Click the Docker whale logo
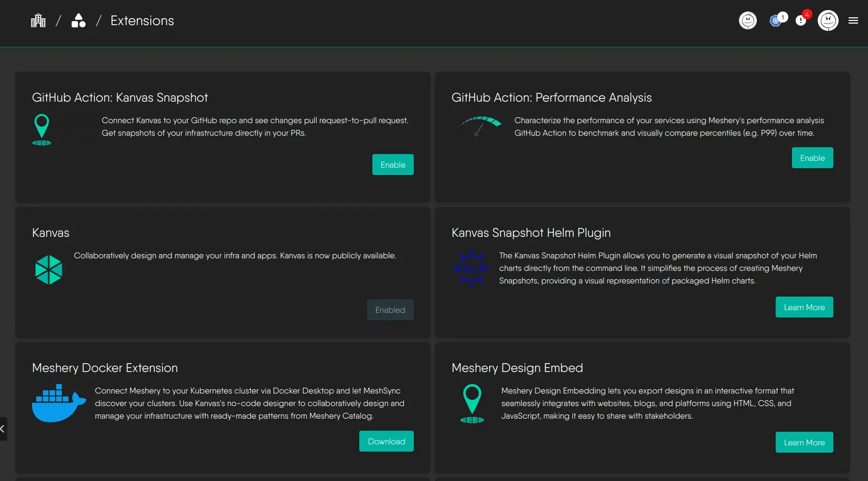This screenshot has width=868, height=481. 59,403
